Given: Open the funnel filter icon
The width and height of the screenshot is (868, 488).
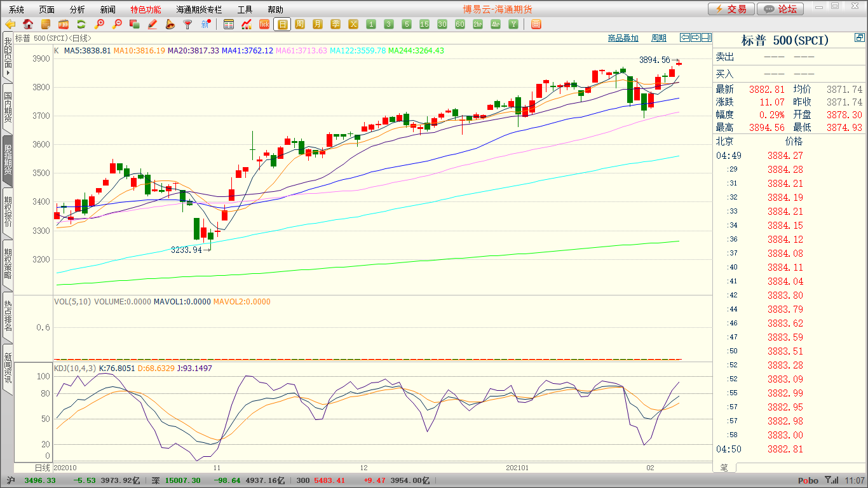Looking at the screenshot, I should pos(187,24).
